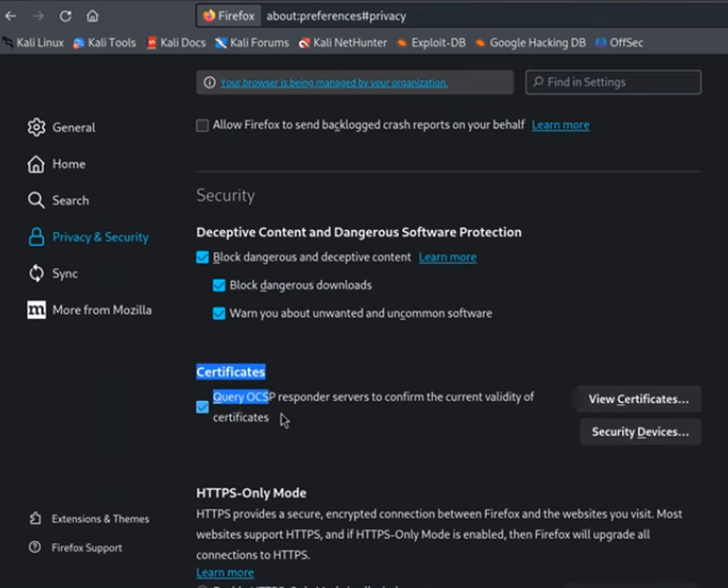Screen dimensions: 728x588
Task: Click the Extensions & Themes puzzle icon
Action: [x=35, y=519]
